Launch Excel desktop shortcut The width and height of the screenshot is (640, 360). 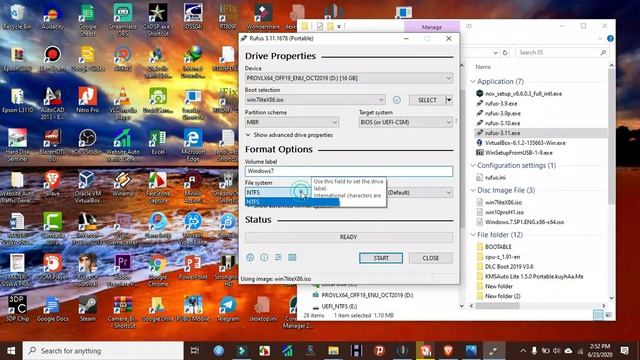click(x=158, y=142)
